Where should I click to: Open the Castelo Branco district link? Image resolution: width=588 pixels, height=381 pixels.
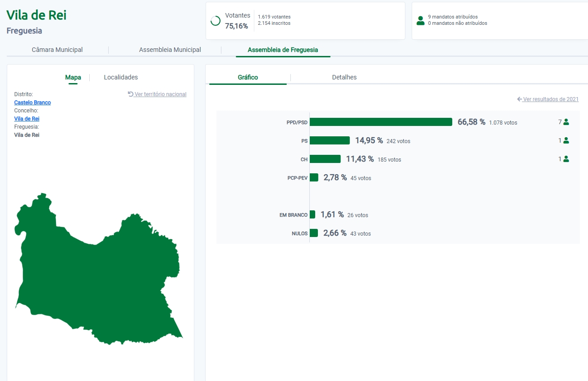(x=32, y=102)
